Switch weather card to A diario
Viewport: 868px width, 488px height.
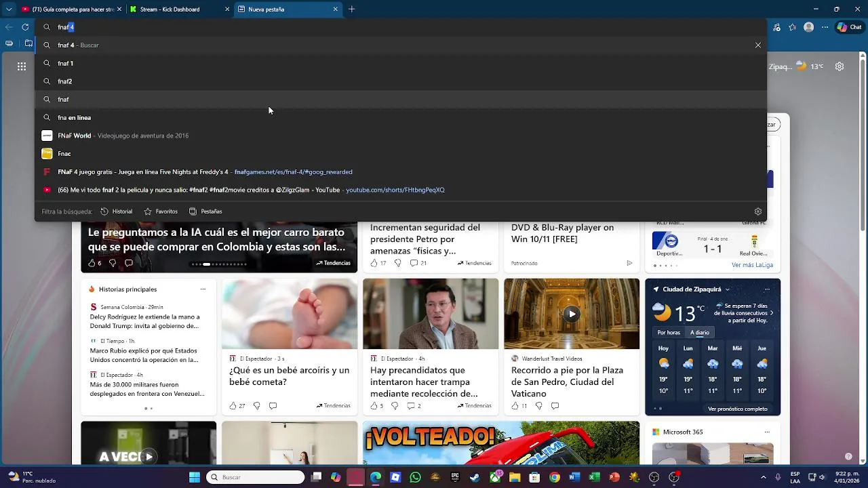[700, 333]
